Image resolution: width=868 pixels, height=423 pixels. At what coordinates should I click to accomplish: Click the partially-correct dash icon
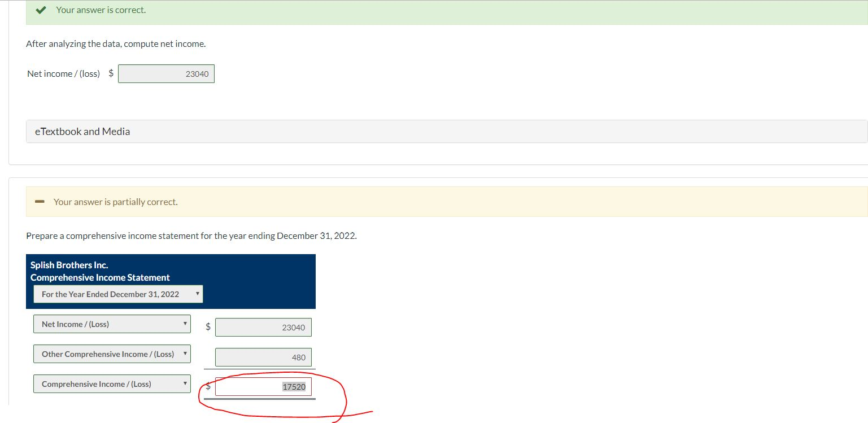pyautogui.click(x=39, y=201)
